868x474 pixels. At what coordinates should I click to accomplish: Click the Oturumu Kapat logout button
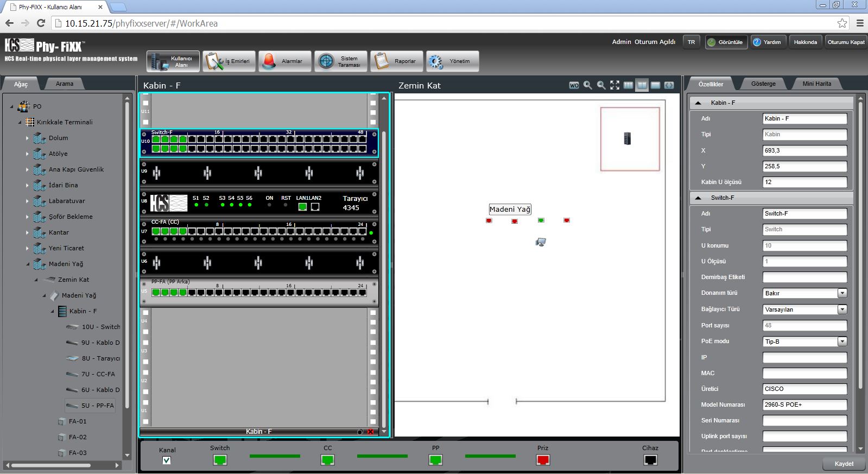click(846, 42)
